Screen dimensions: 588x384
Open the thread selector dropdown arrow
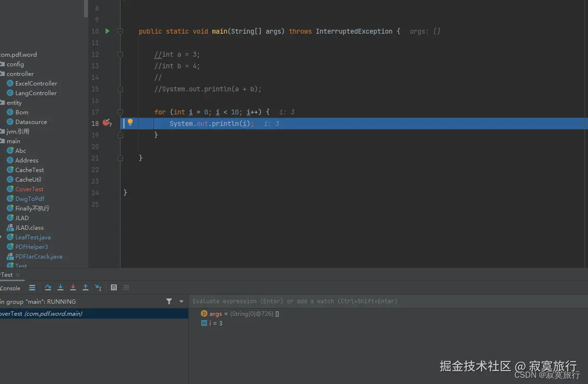pos(181,301)
